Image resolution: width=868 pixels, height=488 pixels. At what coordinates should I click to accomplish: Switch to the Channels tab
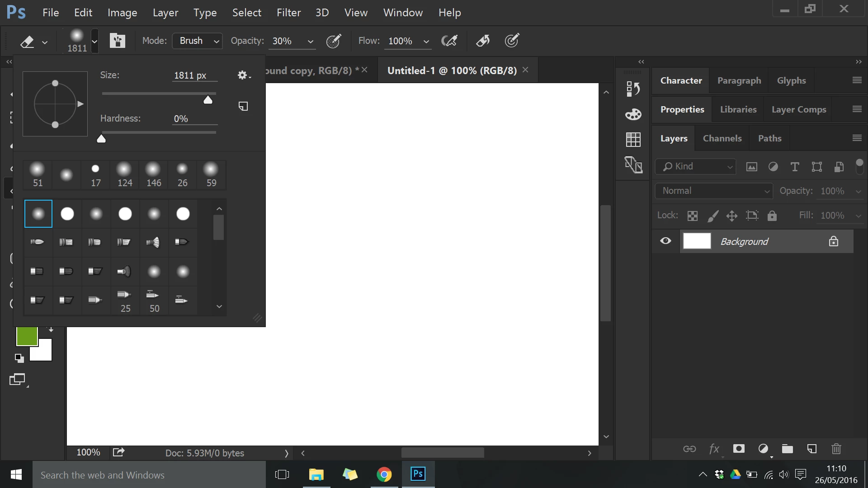point(722,138)
